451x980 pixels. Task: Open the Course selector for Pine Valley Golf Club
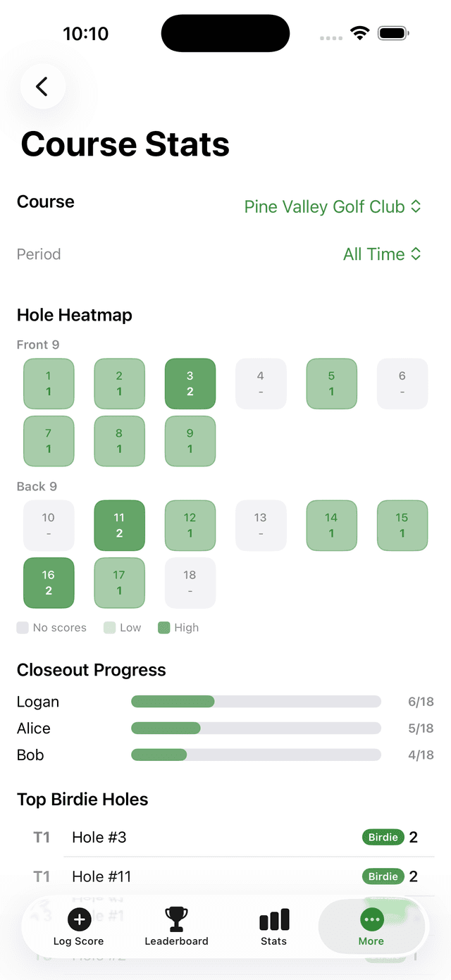[x=333, y=206]
